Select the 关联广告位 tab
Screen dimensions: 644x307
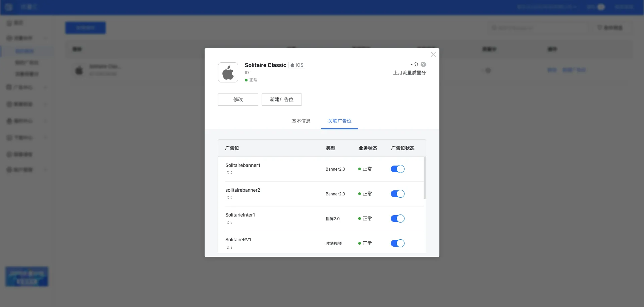point(339,121)
